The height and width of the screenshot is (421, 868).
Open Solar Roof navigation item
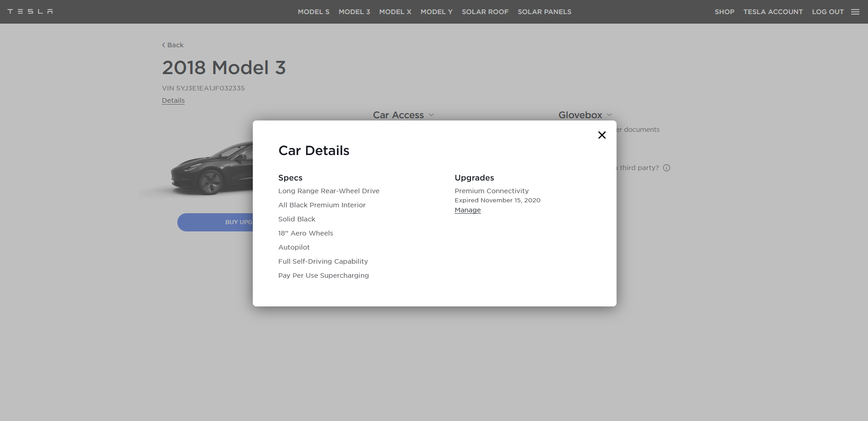pyautogui.click(x=485, y=12)
